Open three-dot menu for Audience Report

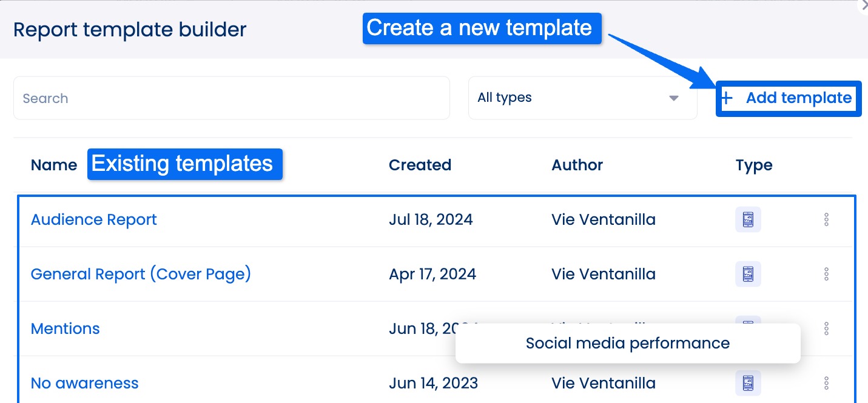point(826,219)
